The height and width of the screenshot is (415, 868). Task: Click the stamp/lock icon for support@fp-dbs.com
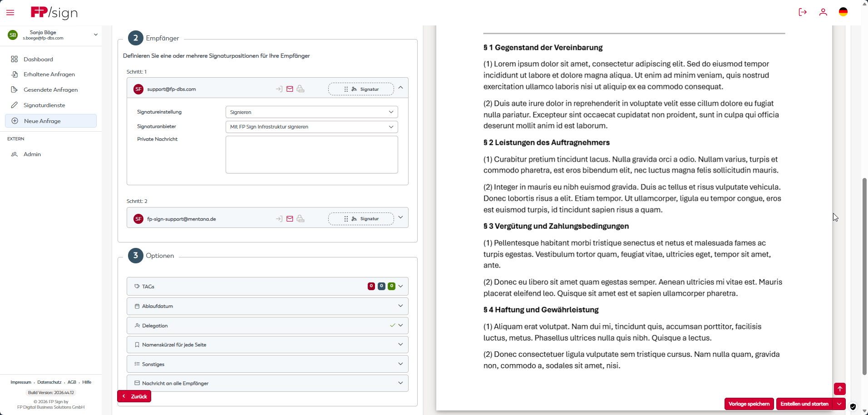pos(301,89)
